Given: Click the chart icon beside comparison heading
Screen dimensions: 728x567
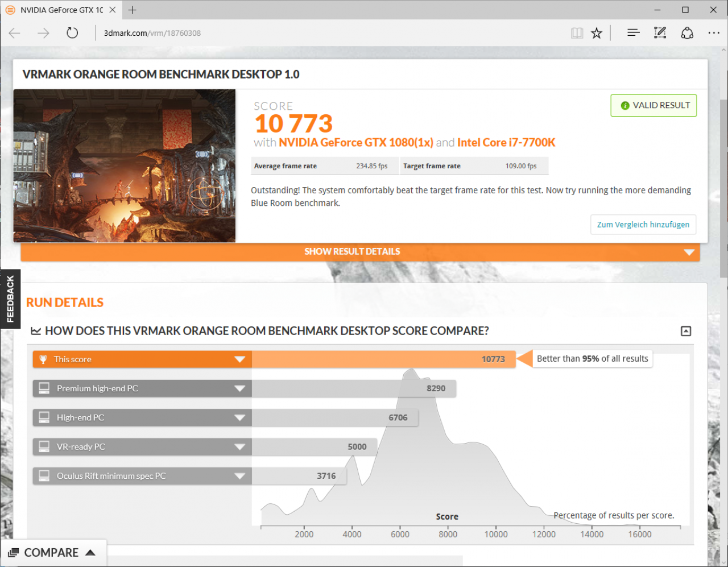Looking at the screenshot, I should (x=36, y=331).
